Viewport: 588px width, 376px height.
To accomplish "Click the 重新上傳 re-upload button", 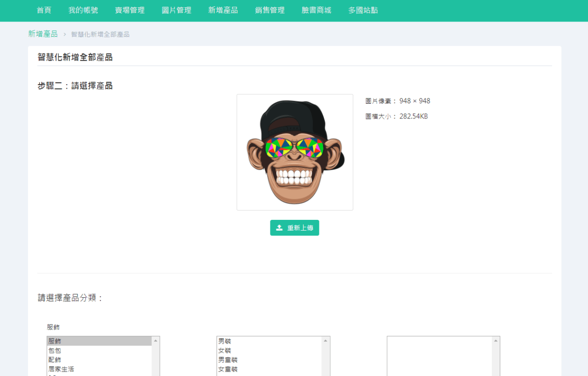I will 294,228.
